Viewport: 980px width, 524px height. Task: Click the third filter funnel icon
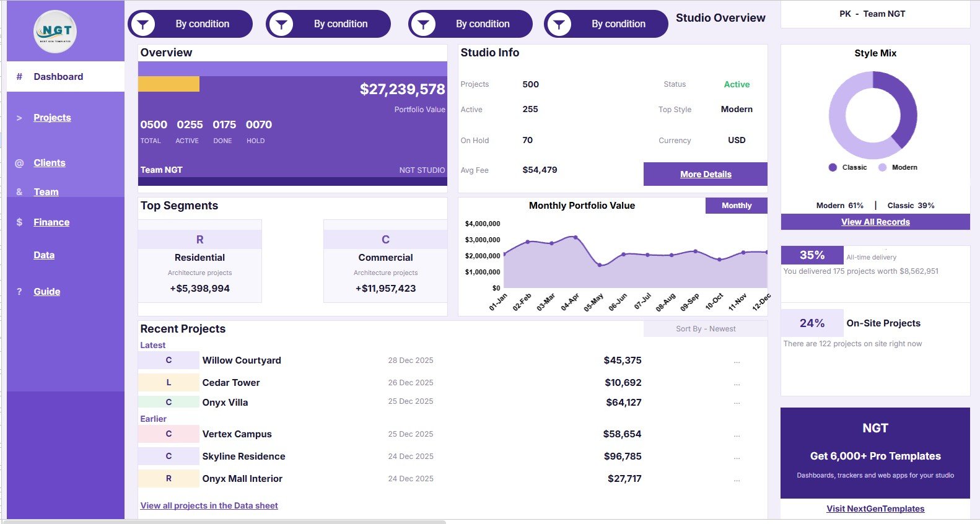(x=424, y=24)
